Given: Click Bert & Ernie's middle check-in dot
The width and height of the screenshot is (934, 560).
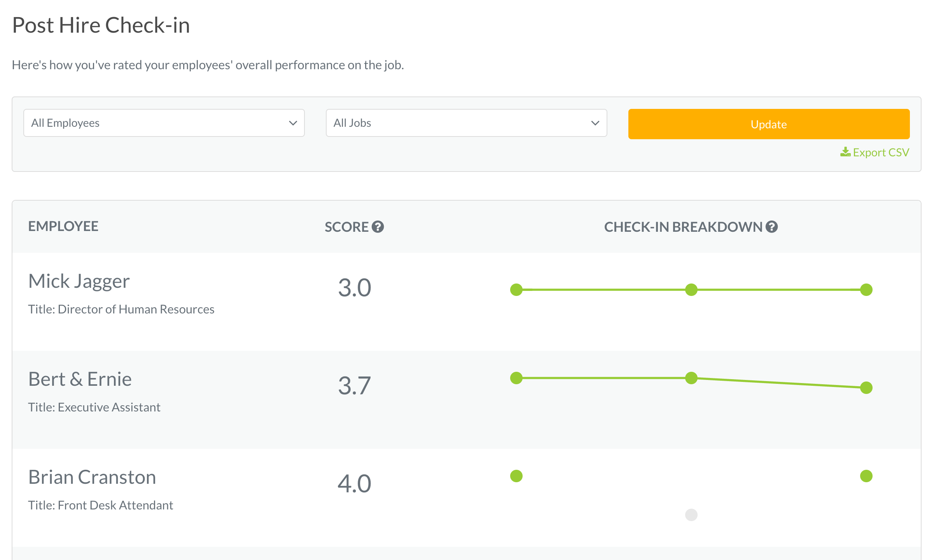Looking at the screenshot, I should coord(691,378).
